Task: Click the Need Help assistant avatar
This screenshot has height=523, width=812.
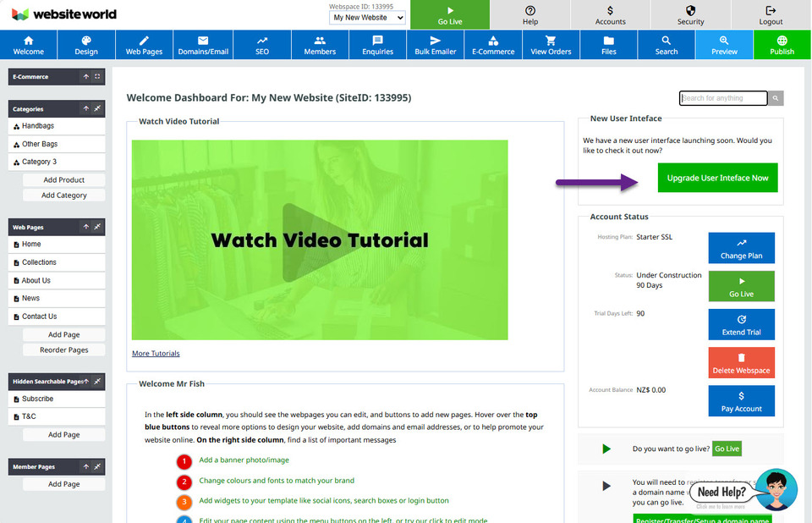Action: (x=776, y=490)
